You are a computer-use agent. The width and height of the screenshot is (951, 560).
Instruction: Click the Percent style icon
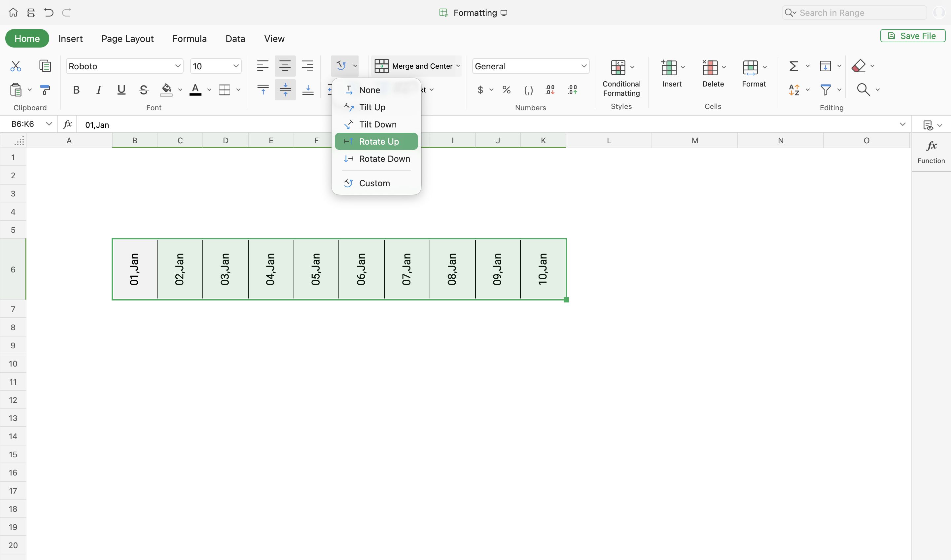(507, 90)
